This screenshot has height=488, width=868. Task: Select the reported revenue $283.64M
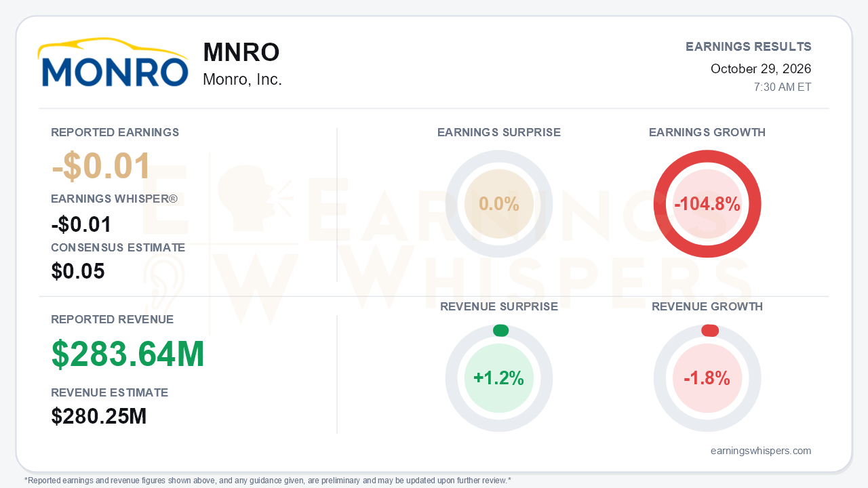(x=128, y=354)
